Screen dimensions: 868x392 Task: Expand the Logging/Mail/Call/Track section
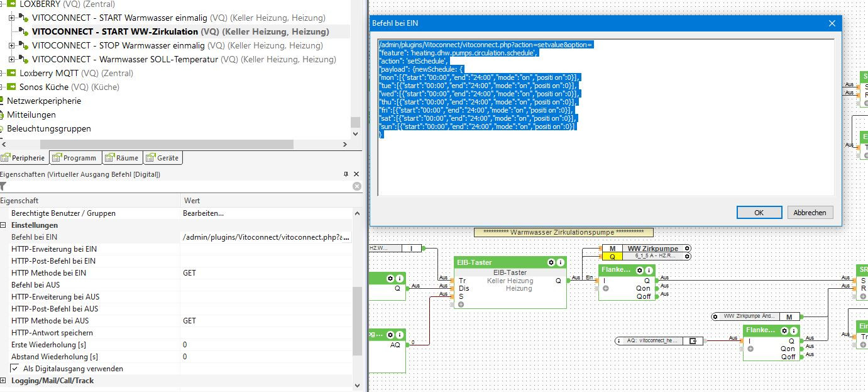[3, 381]
